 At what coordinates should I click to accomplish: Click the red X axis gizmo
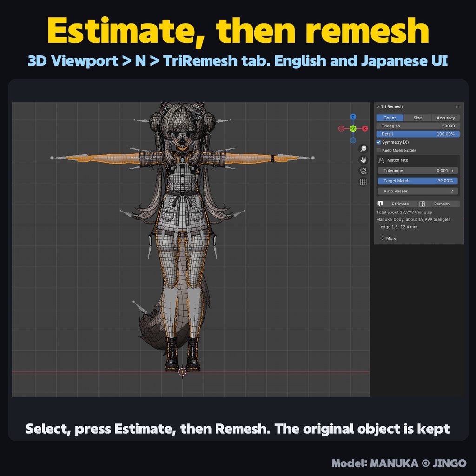pyautogui.click(x=364, y=128)
